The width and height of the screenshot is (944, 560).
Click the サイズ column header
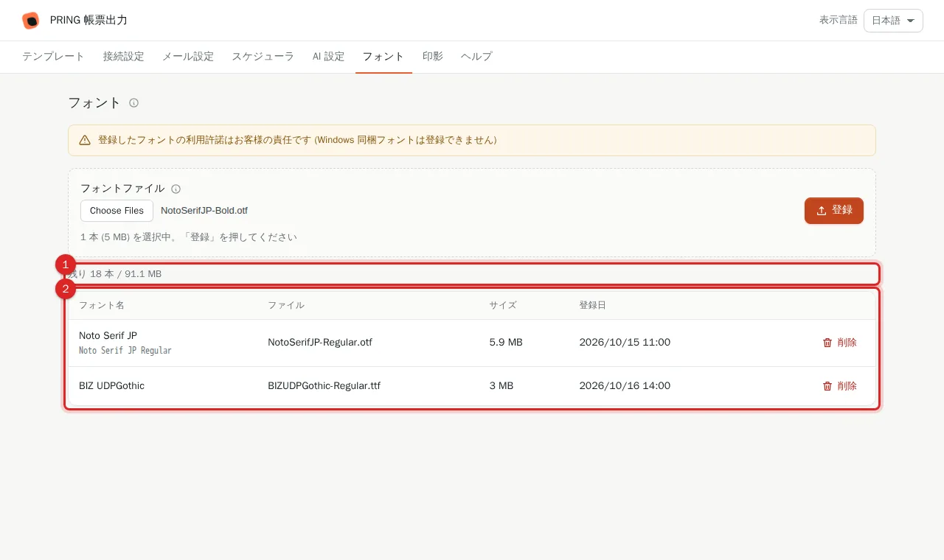pyautogui.click(x=503, y=305)
